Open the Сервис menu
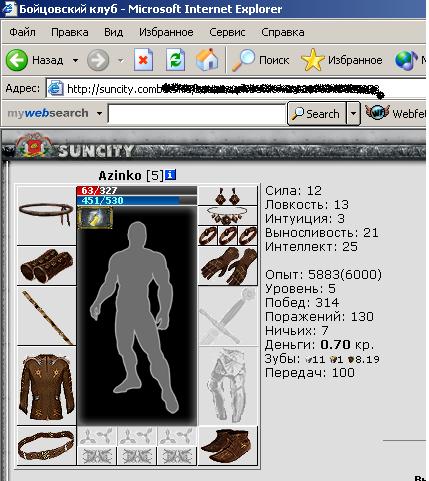Image resolution: width=429 pixels, height=481 pixels. [227, 32]
